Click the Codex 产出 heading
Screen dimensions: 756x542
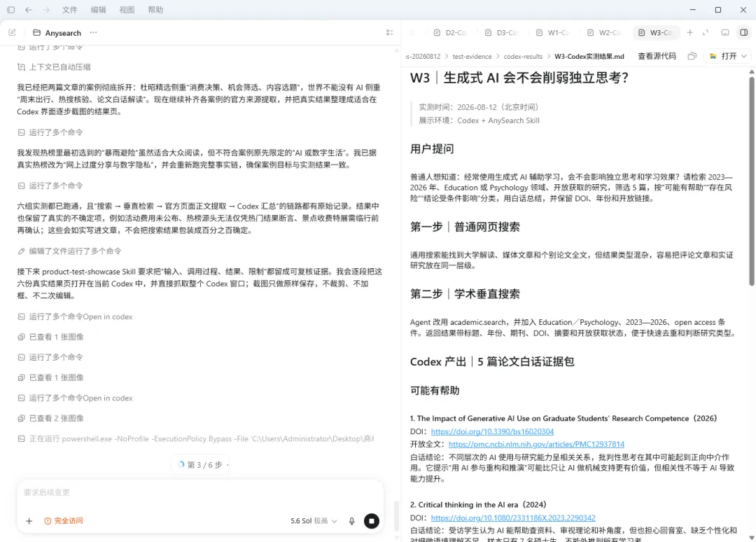click(x=492, y=361)
